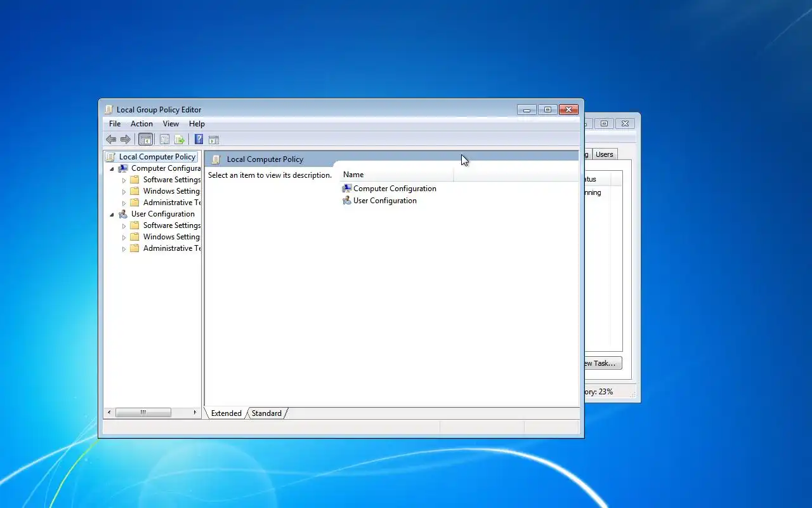Expand Software Settings under User Configuration
This screenshot has height=508, width=812.
point(124,226)
